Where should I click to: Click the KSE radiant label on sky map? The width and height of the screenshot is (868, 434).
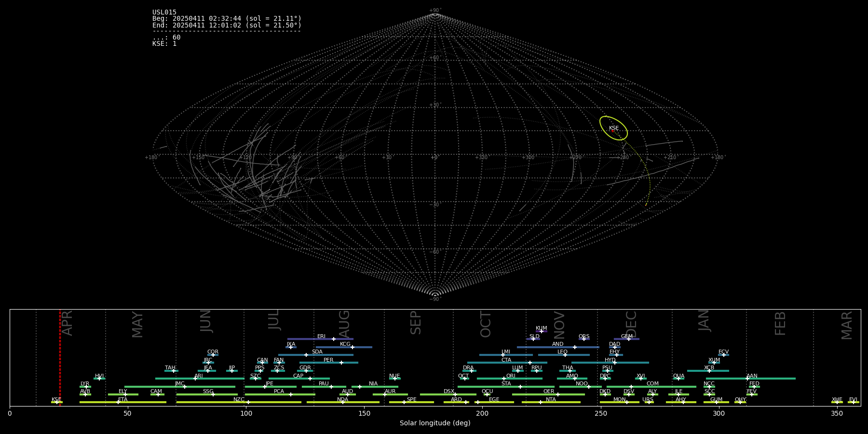(613, 128)
